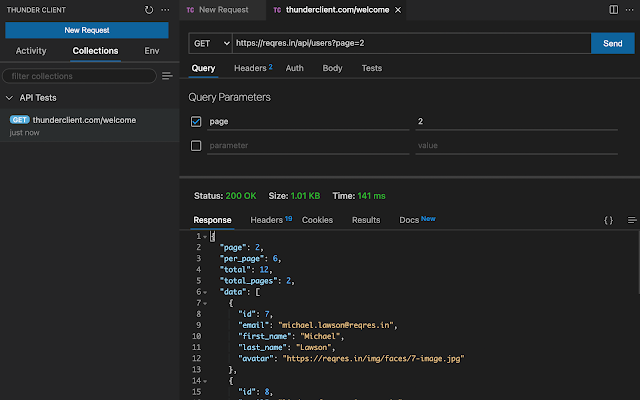Screen dimensions: 640x400
Task: Click the "total_pages" key in response
Action: pos(249,281)
